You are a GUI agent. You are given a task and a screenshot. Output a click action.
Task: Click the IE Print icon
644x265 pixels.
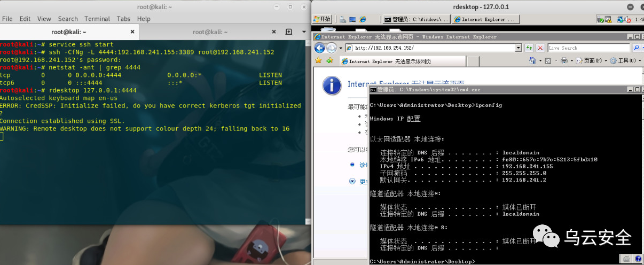tap(564, 61)
